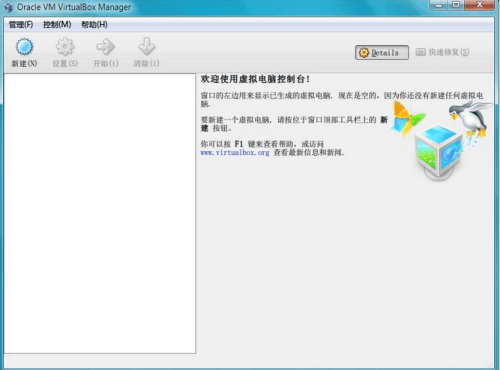Maximize the VirtualBox Manager window
Viewport: 500px width, 370px height.
pos(456,5)
